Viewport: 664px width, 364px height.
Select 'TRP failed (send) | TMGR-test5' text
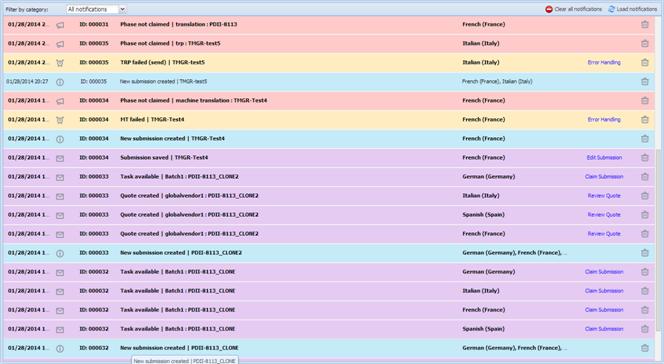162,62
